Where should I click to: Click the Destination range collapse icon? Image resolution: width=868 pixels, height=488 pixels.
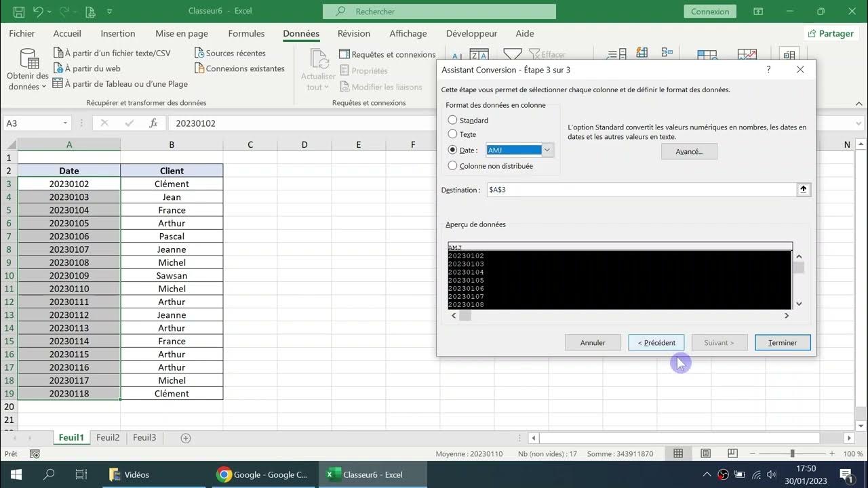(x=804, y=190)
